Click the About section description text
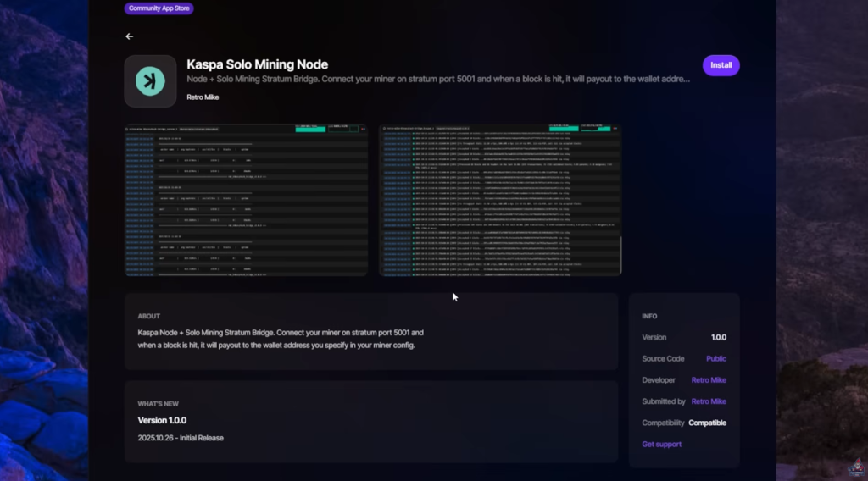This screenshot has width=868, height=481. coord(280,339)
